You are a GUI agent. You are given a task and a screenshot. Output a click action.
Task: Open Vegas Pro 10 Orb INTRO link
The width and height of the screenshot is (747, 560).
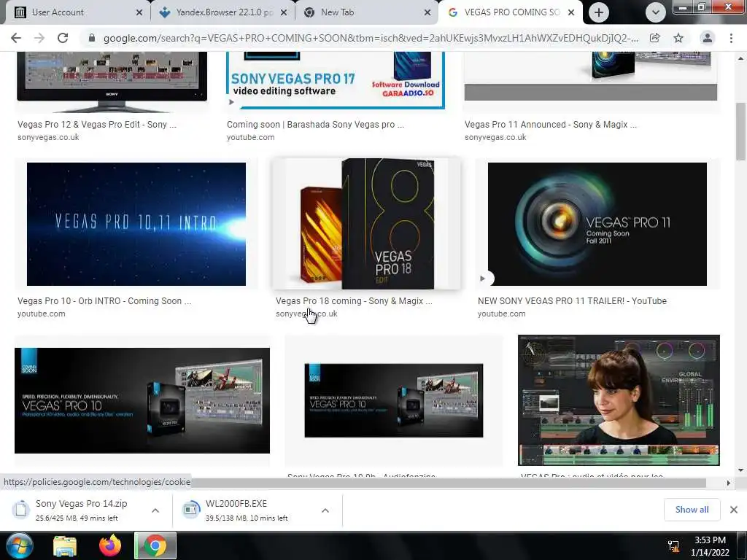point(104,301)
